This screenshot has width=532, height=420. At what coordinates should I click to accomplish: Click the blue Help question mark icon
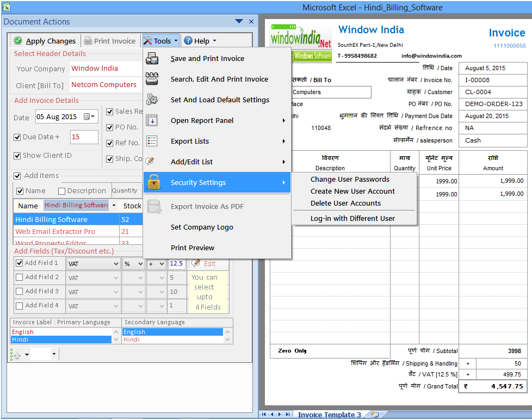pyautogui.click(x=188, y=41)
